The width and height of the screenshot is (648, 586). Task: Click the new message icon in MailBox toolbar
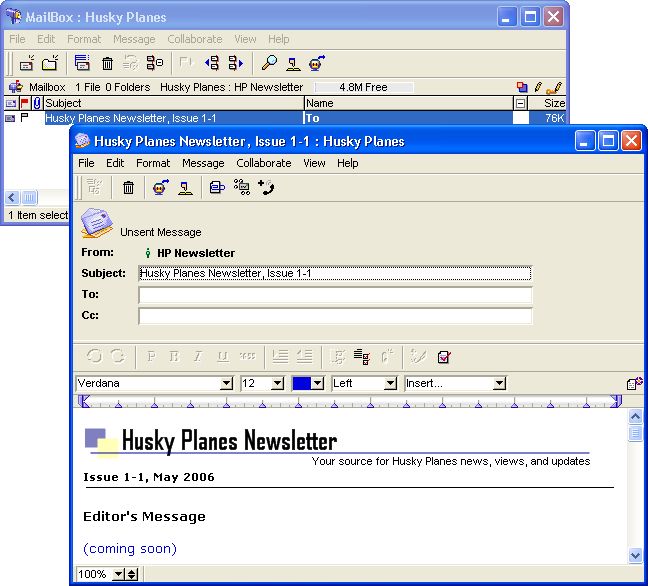point(27,63)
